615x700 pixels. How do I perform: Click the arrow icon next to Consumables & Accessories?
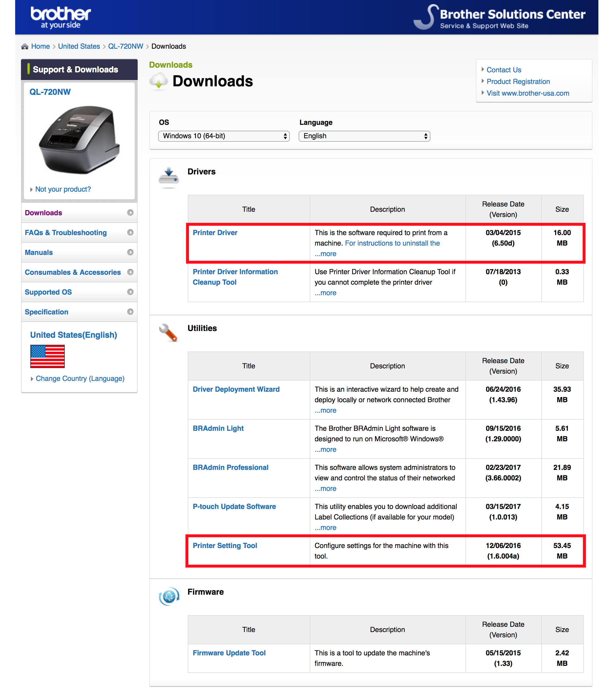(x=130, y=272)
